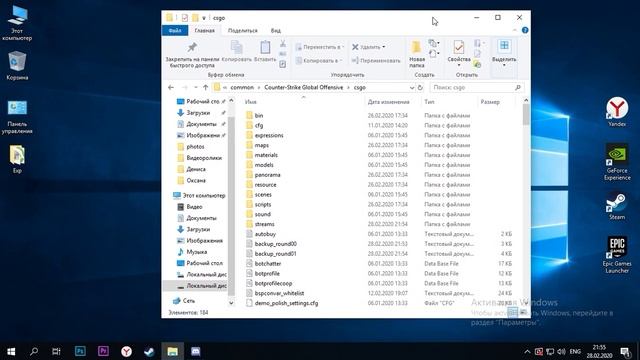The image size is (640, 360).
Task: Select the bin folder
Action: [x=259, y=116]
